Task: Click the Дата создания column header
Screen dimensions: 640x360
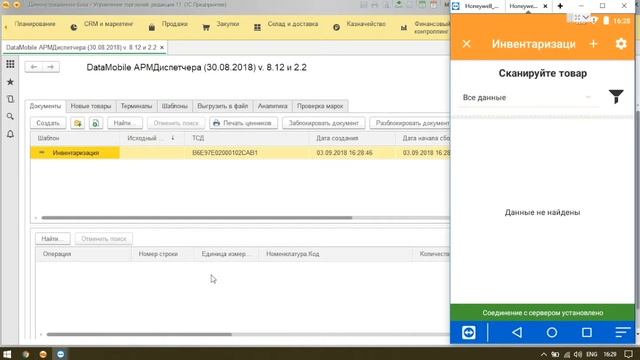Action: (353, 138)
